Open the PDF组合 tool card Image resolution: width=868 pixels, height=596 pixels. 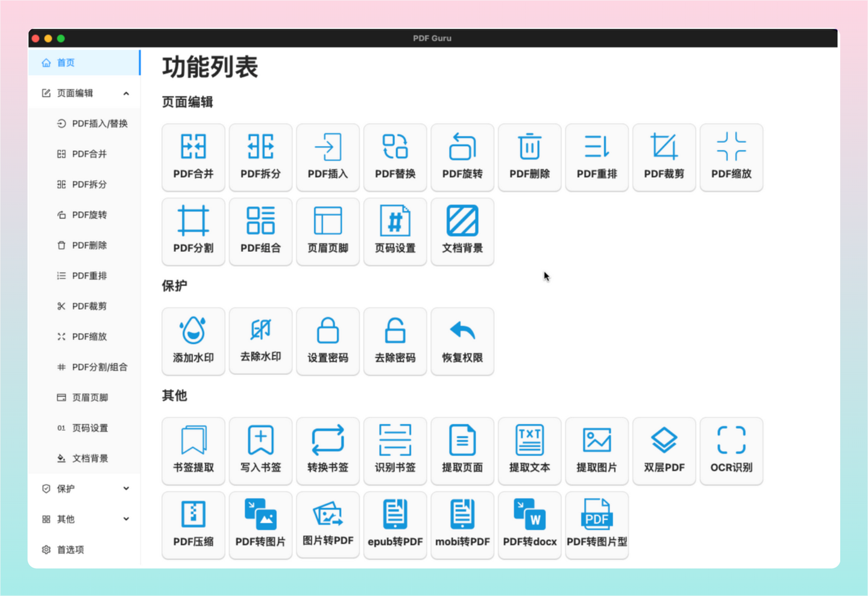(x=261, y=231)
